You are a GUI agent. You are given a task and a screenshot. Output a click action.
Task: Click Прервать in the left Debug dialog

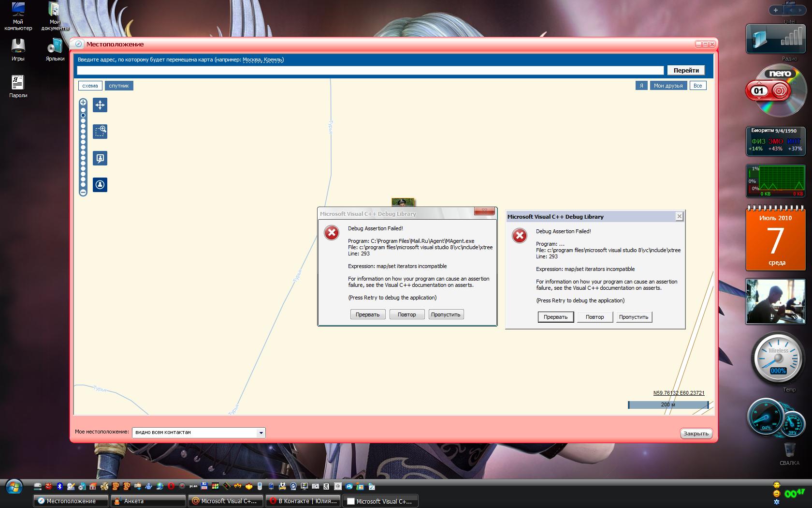368,314
